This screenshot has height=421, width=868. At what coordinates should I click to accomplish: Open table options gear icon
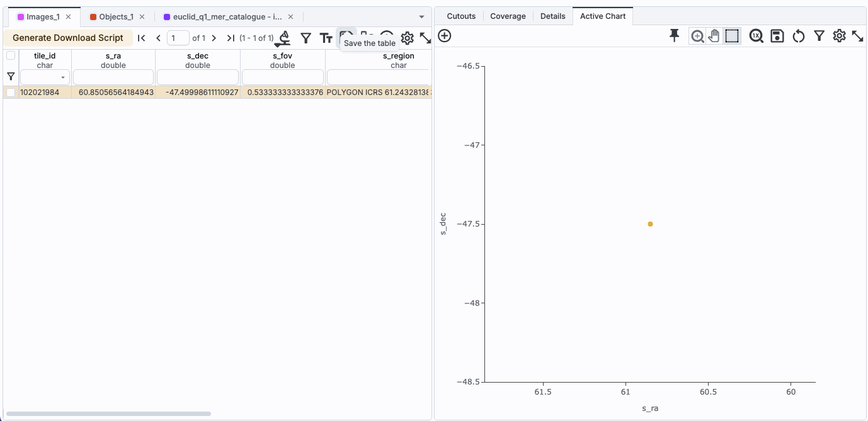pos(407,38)
